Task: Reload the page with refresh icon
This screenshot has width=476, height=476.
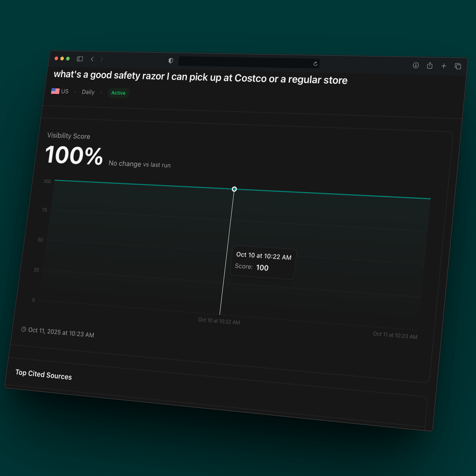Action: 315,64
